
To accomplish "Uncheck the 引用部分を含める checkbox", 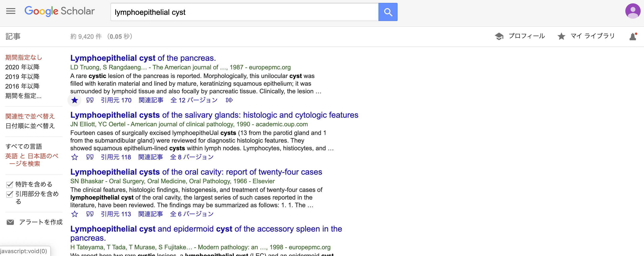I will [10, 194].
